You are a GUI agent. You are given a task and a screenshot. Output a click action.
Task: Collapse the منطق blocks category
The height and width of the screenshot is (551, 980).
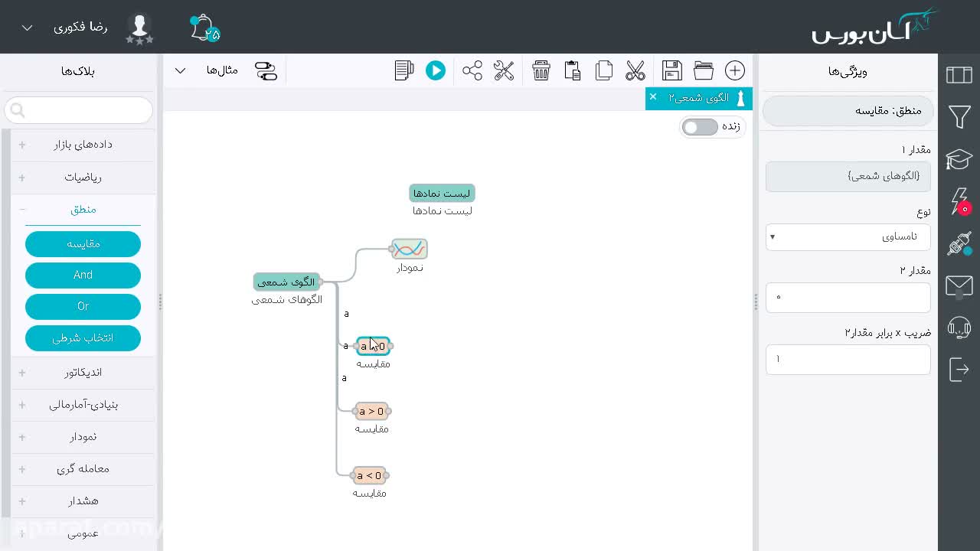83,209
